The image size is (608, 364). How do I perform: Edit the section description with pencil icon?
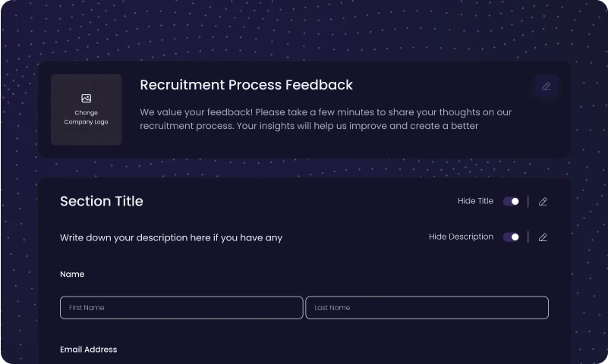pyautogui.click(x=543, y=237)
